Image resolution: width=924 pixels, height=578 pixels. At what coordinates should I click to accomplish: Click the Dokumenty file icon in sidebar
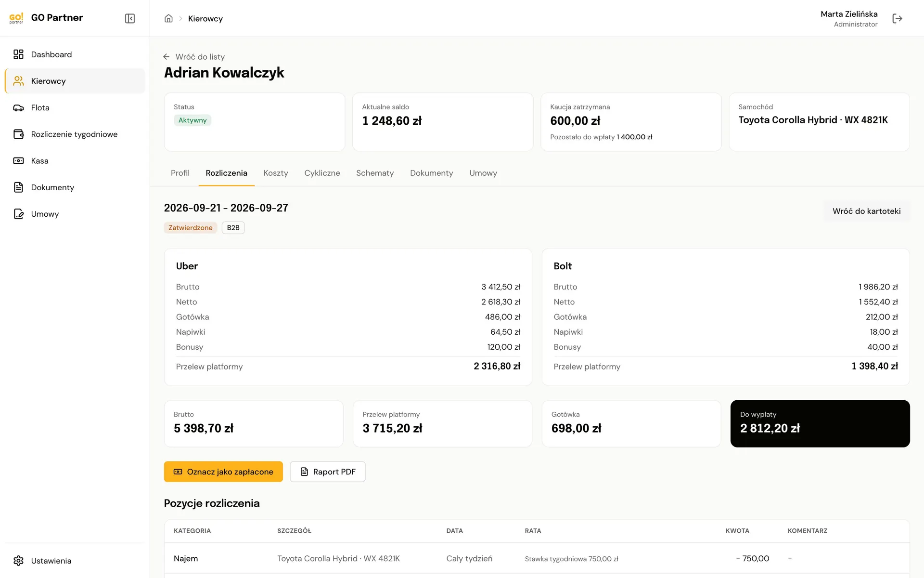18,187
